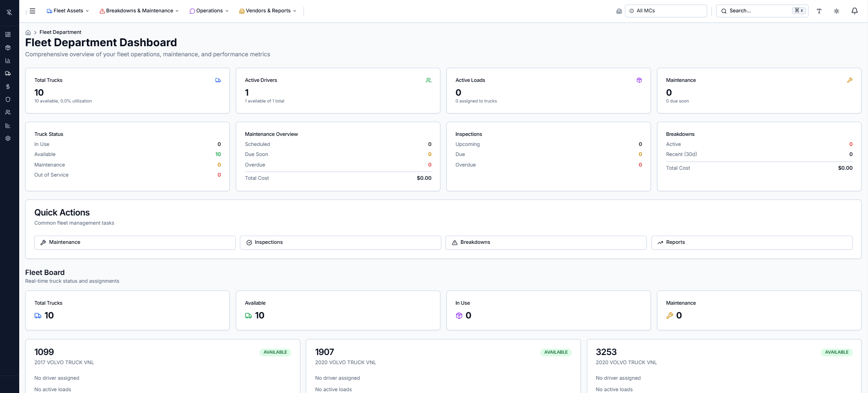This screenshot has width=868, height=393.
Task: Open the All MCs selector
Action: click(666, 11)
